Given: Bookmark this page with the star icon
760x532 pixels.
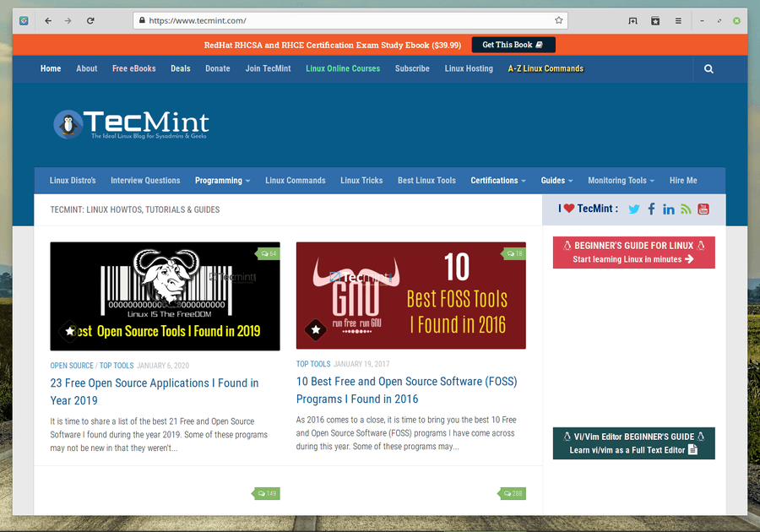Looking at the screenshot, I should pos(558,20).
